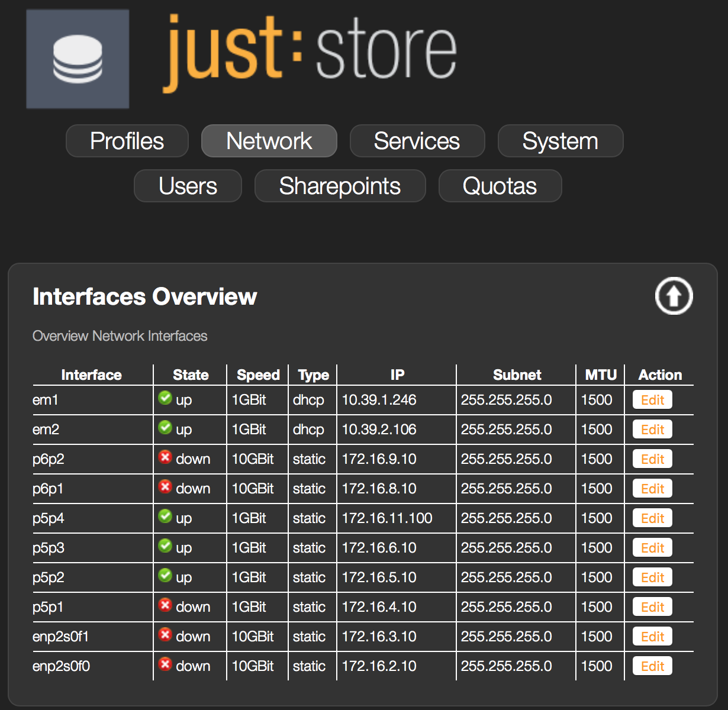Viewport: 728px width, 710px height.
Task: Edit the p5p1 interface
Action: 652,607
